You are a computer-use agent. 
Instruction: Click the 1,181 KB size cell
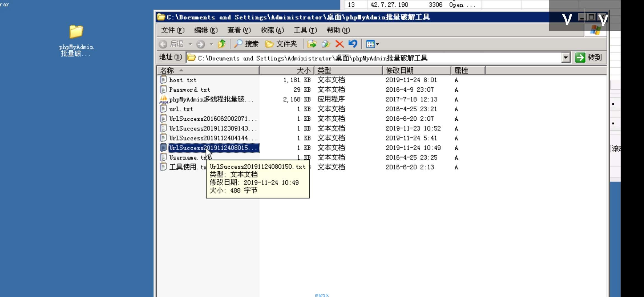pyautogui.click(x=297, y=80)
